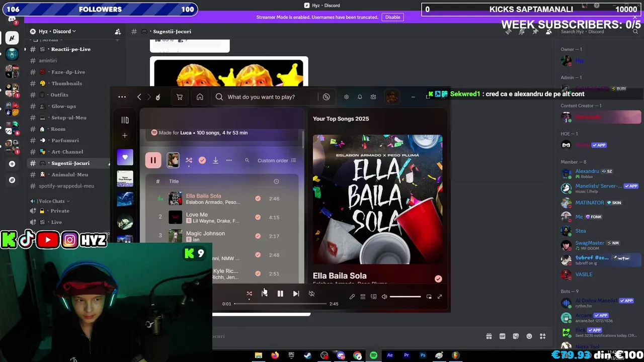
Task: Open the play queue icon
Action: tap(363, 297)
